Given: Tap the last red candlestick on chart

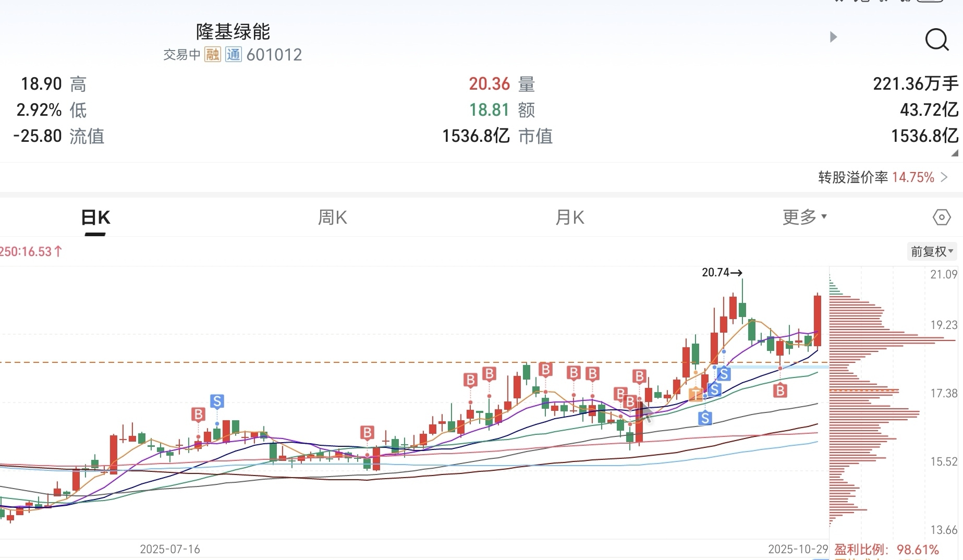Looking at the screenshot, I should pos(818,321).
